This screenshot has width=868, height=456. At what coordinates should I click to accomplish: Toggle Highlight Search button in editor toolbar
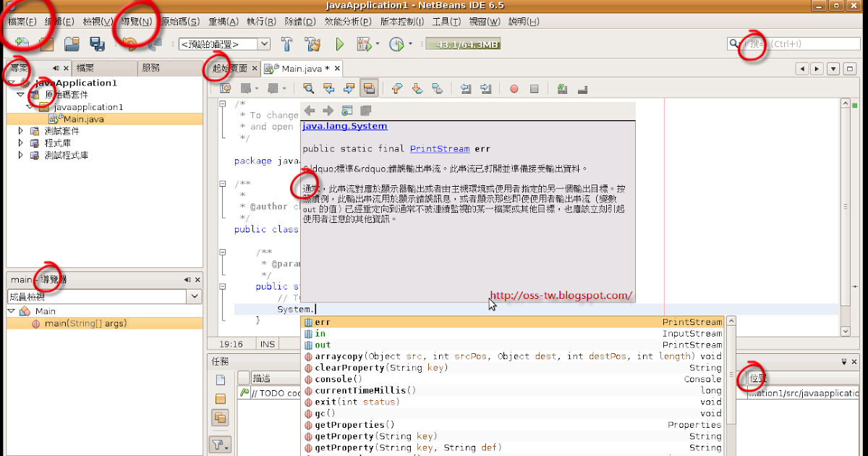pos(369,88)
